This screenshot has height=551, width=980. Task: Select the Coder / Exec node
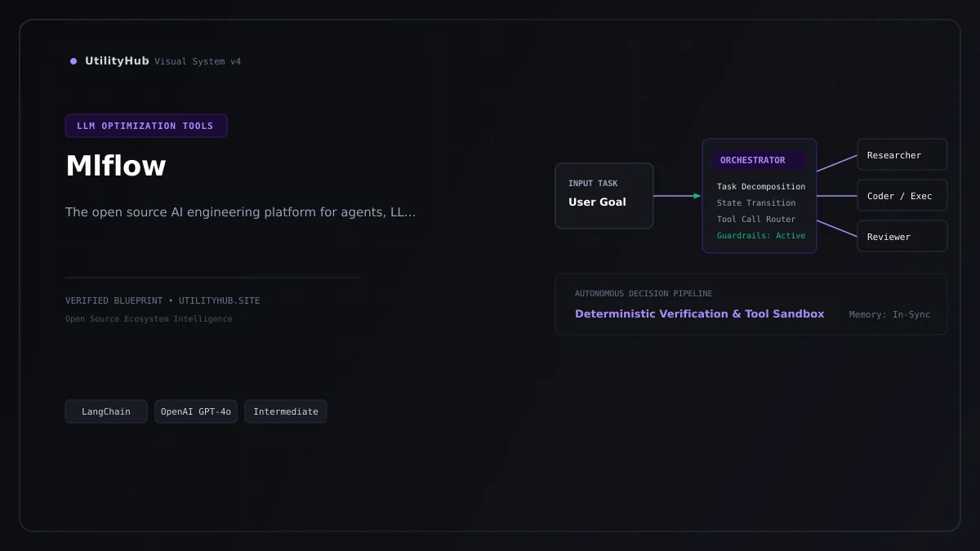pyautogui.click(x=902, y=196)
